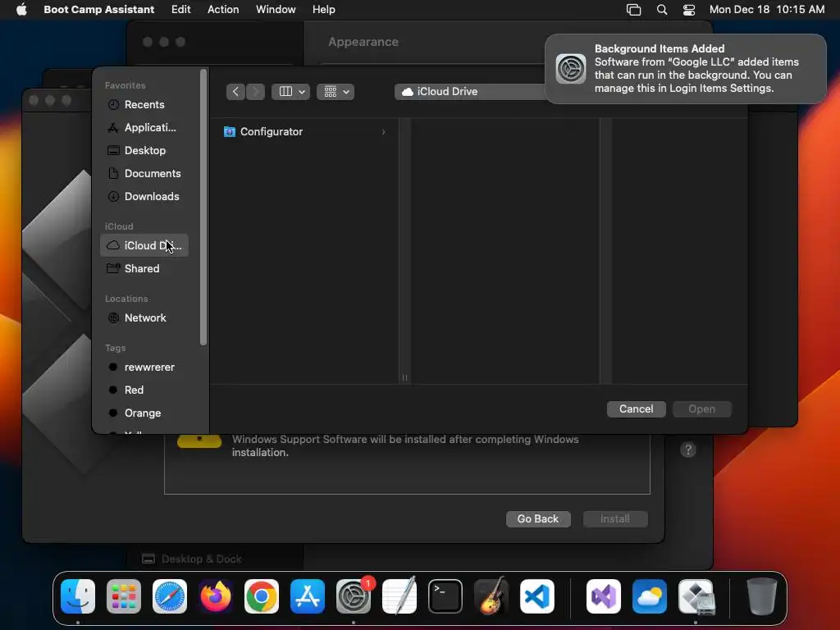The width and height of the screenshot is (840, 630).
Task: Open Visual Studio Code from the Dock
Action: point(537,596)
